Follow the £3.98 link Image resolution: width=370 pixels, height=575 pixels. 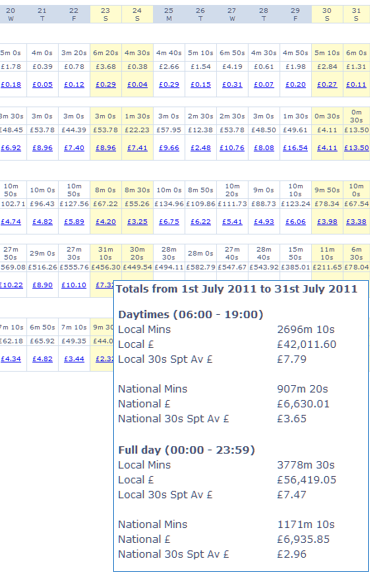coord(327,221)
